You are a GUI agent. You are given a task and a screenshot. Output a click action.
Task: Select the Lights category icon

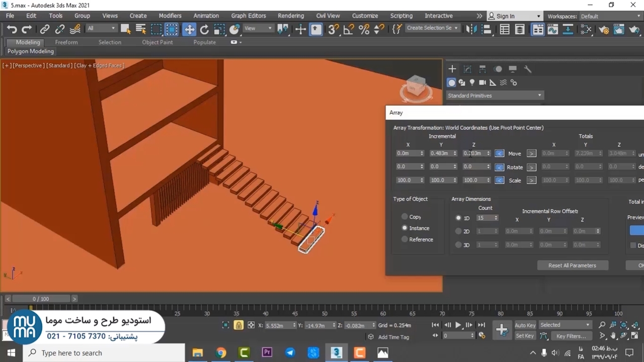[x=472, y=82]
